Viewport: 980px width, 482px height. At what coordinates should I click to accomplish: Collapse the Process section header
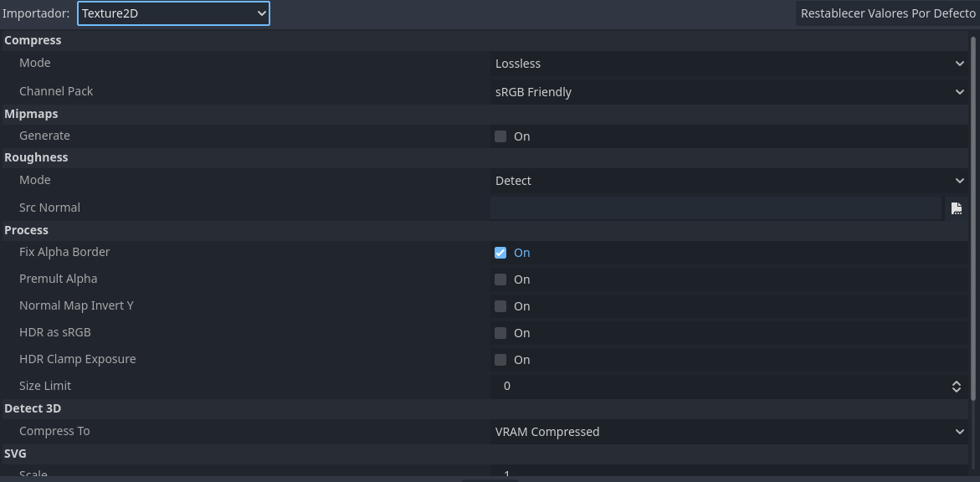pos(485,230)
